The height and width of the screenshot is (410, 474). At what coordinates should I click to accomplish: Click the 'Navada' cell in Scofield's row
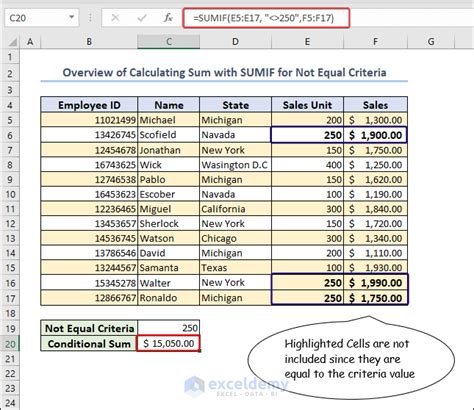pyautogui.click(x=236, y=135)
